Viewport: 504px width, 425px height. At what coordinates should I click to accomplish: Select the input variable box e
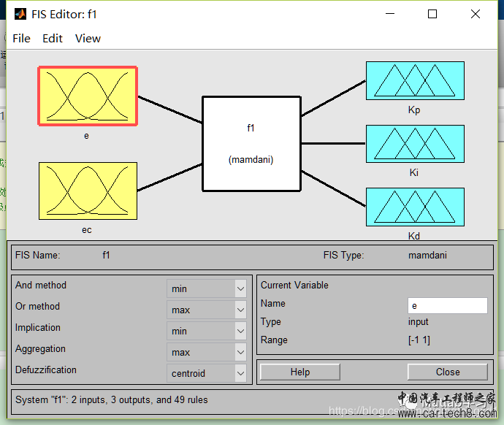[88, 96]
